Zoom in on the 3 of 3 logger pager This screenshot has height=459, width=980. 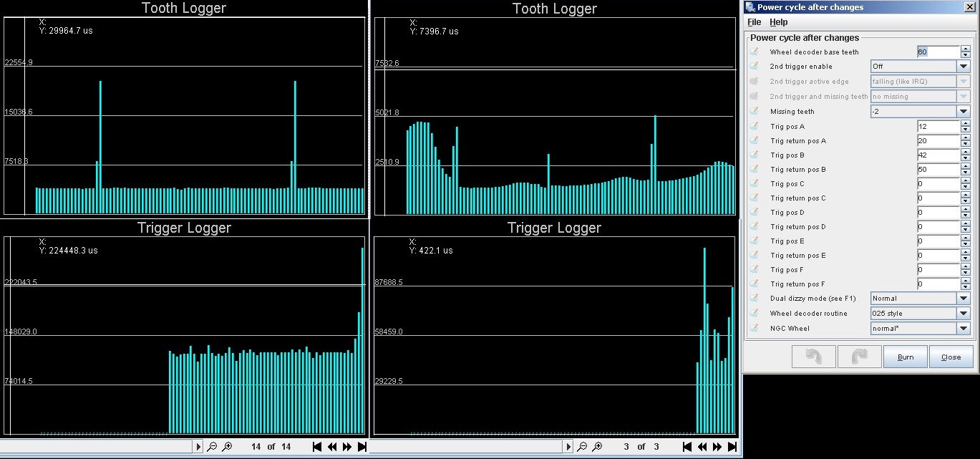tap(597, 447)
